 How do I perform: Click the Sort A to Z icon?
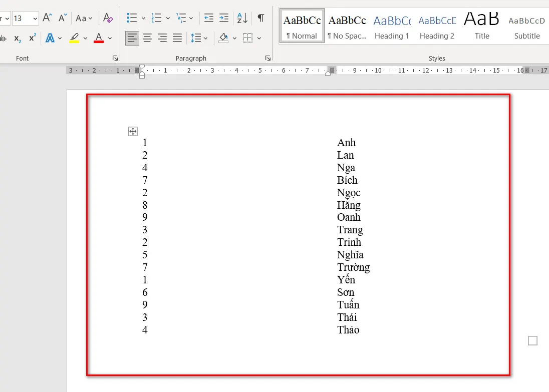[x=242, y=18]
